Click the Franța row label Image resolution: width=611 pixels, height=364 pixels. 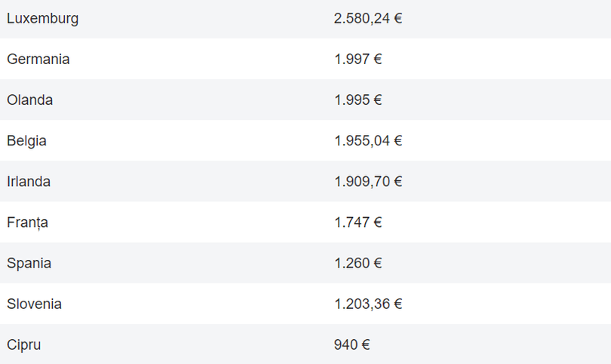pos(27,222)
